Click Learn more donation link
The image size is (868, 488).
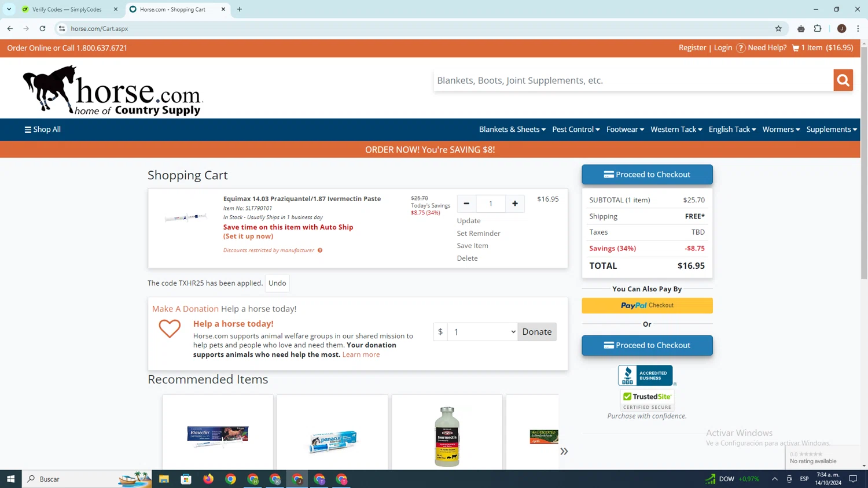click(361, 354)
